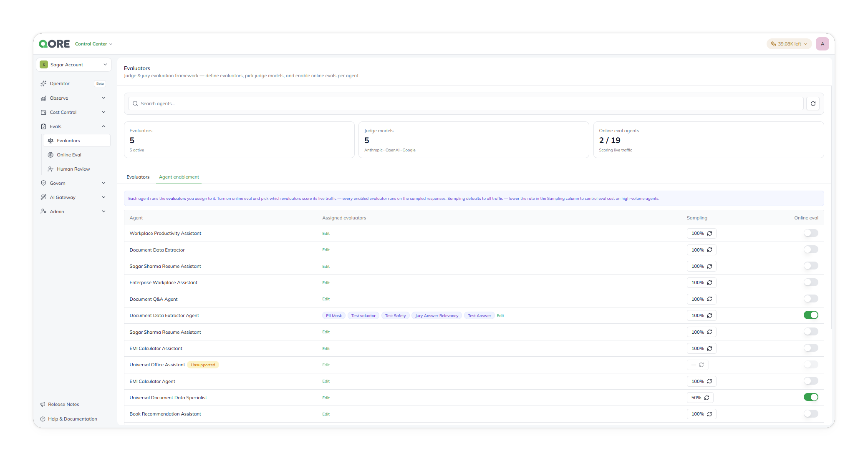This screenshot has width=868, height=461.
Task: Expand the AI Gateway chevron
Action: point(103,197)
